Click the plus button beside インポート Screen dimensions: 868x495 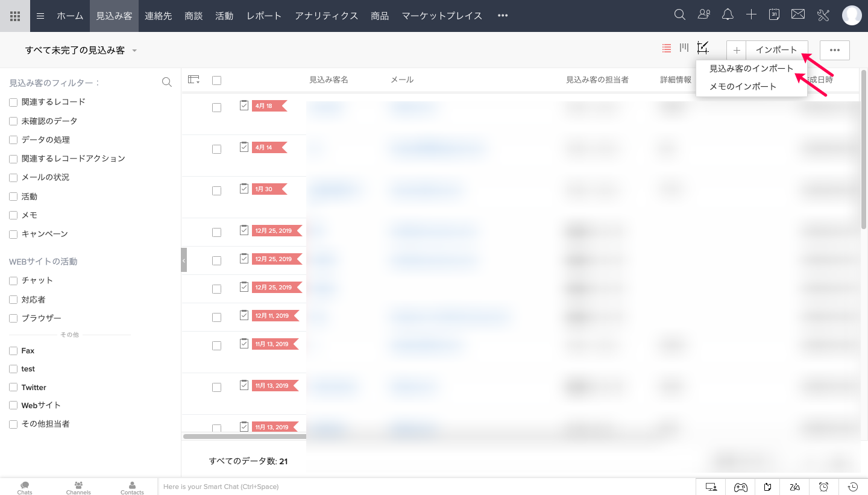pos(736,50)
